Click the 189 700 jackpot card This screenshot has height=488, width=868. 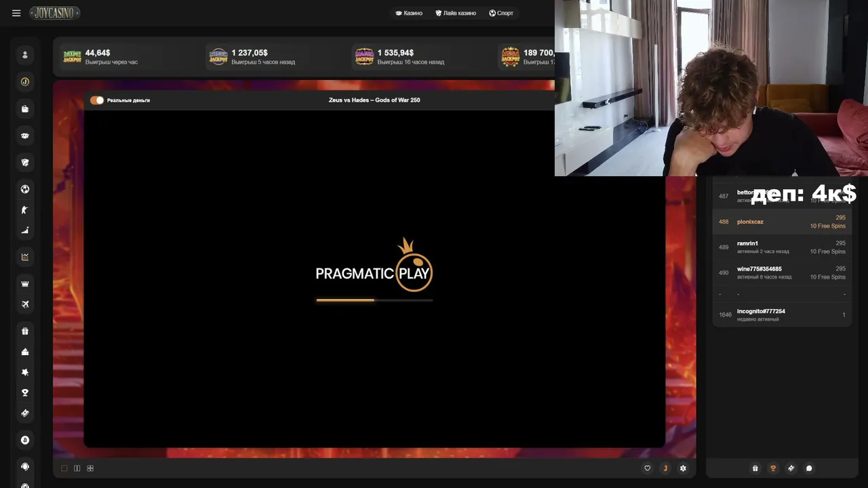click(x=527, y=57)
